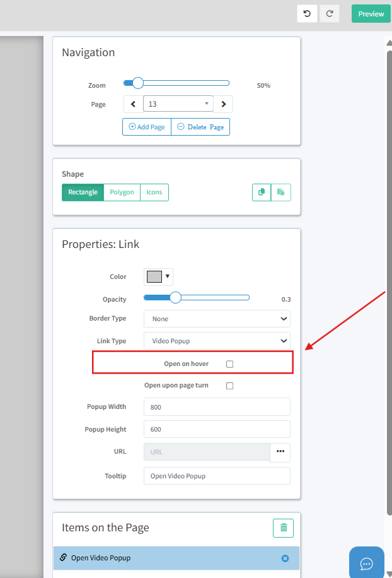
Task: Click the undo arrow icon
Action: 307,14
